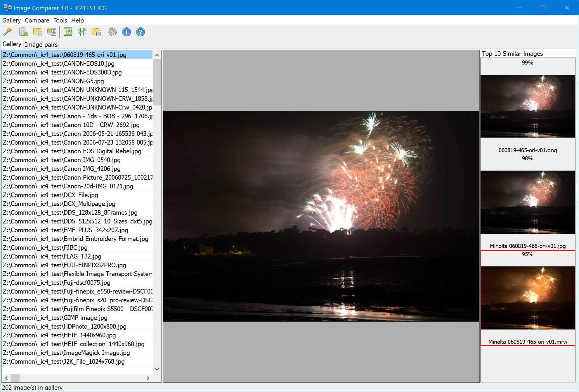579x392 pixels.
Task: Open settings via the gear icon
Action: coord(112,32)
